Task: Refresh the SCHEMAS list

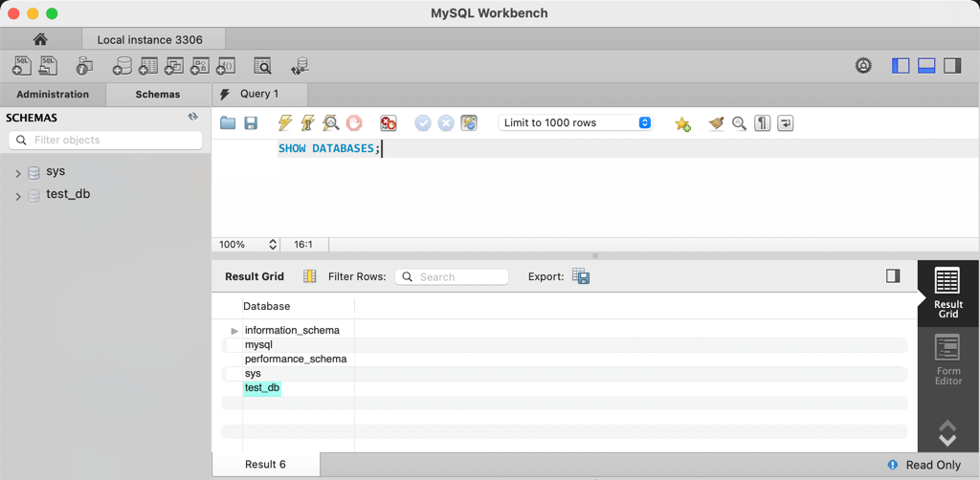Action: pyautogui.click(x=193, y=117)
